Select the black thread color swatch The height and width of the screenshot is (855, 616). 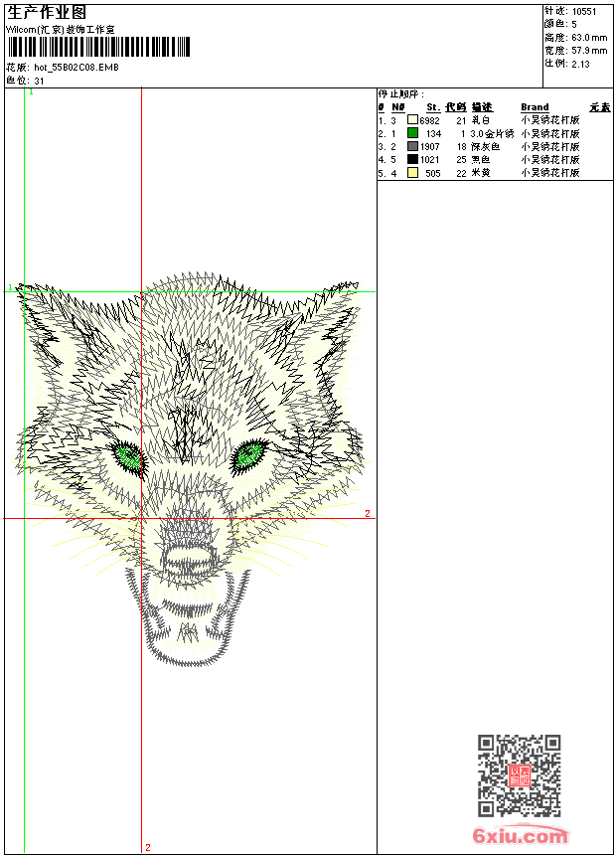(x=412, y=159)
